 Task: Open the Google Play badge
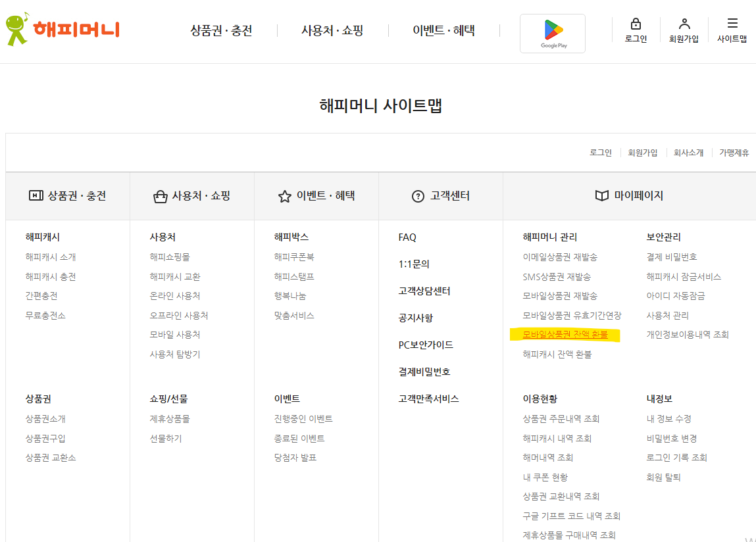coord(553,34)
